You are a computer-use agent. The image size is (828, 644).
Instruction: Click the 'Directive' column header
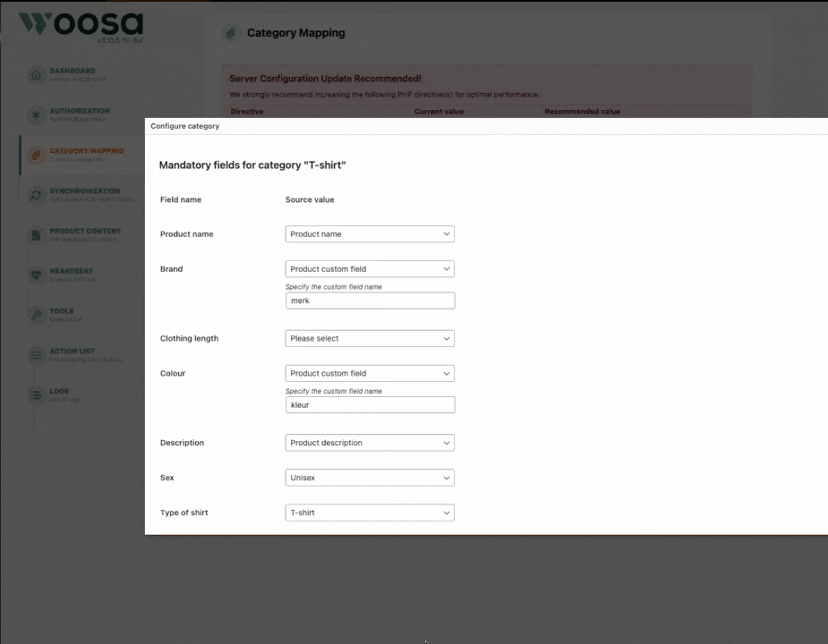click(x=246, y=112)
